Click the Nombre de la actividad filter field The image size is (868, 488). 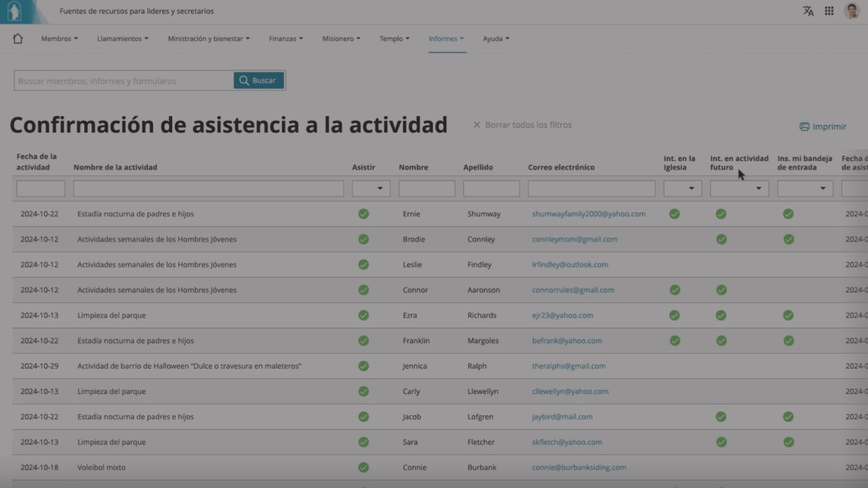coord(208,188)
